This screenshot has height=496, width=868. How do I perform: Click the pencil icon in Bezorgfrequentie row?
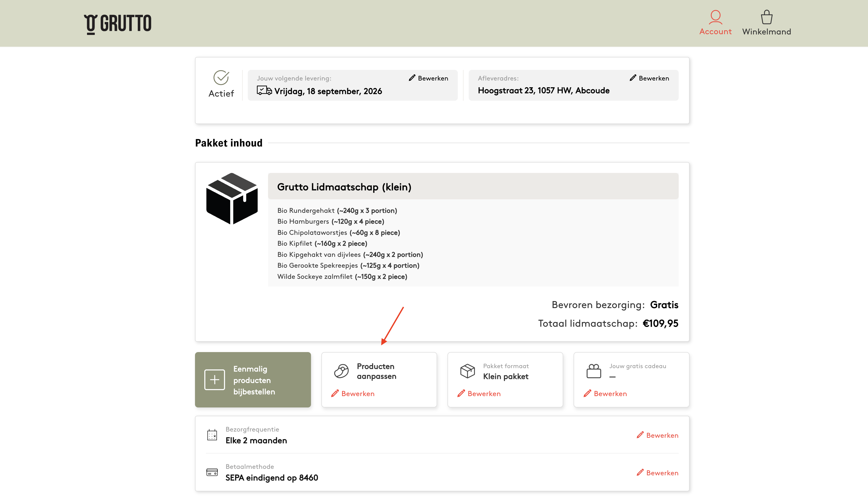[x=640, y=435]
